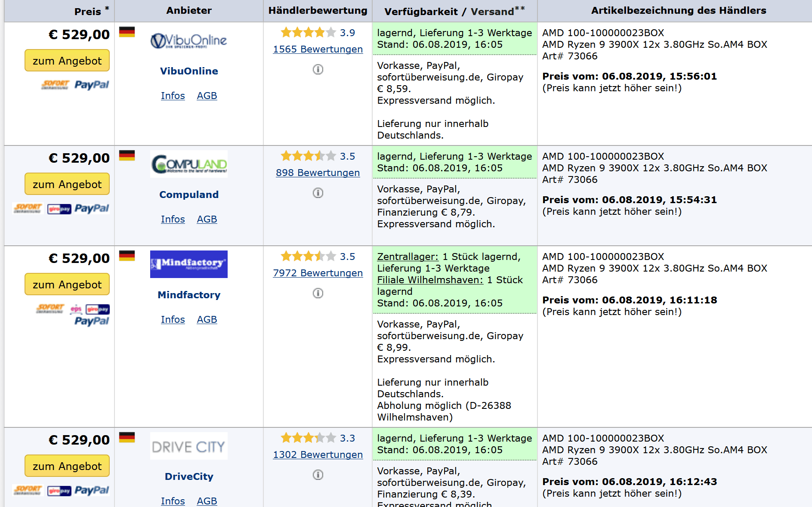Click the DriveCity shop name link

(x=189, y=476)
